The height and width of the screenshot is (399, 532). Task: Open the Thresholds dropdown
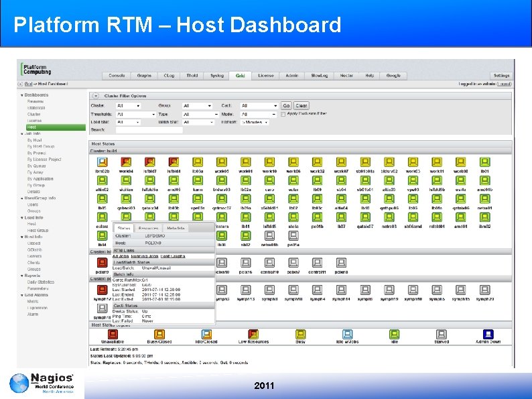[136, 115]
